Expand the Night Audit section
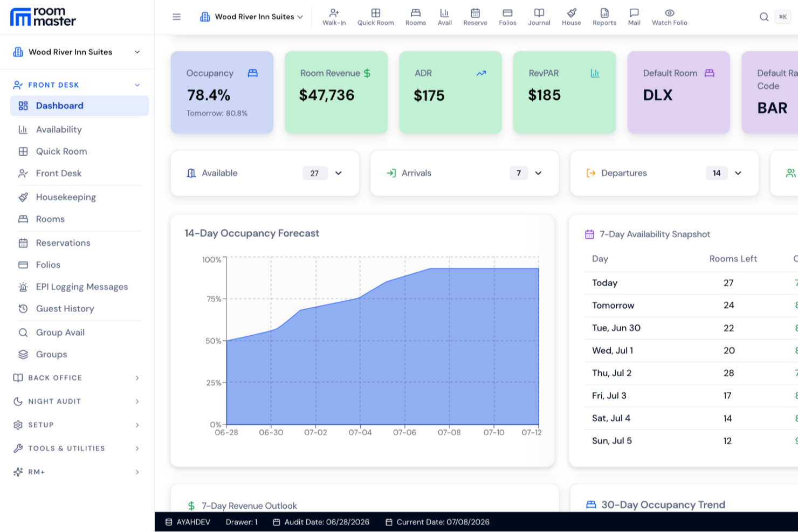The width and height of the screenshot is (798, 532). 77,402
